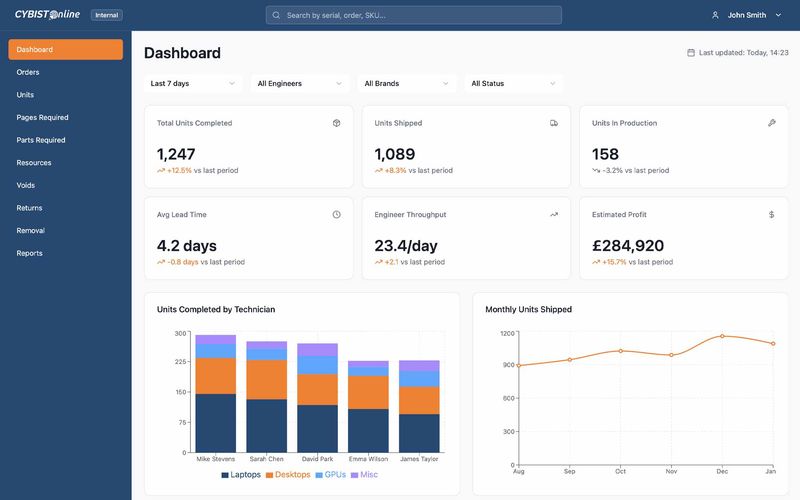Click the Monthly Units Shipped title

(528, 310)
